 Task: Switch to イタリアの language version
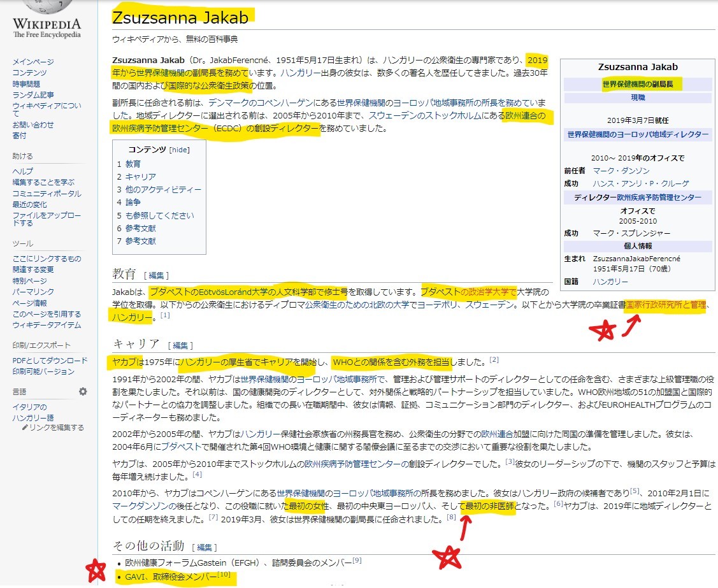(x=29, y=407)
